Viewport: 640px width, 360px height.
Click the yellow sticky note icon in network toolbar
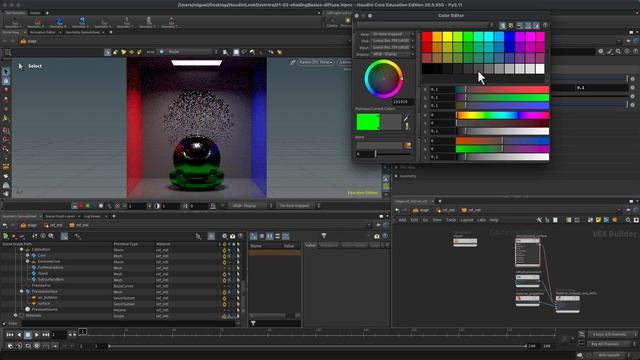598,220
